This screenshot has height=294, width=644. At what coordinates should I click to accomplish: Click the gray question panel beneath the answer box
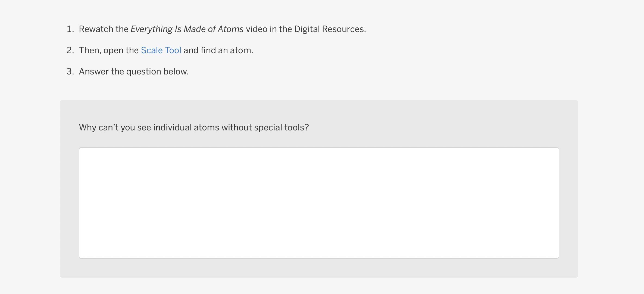pos(319,268)
